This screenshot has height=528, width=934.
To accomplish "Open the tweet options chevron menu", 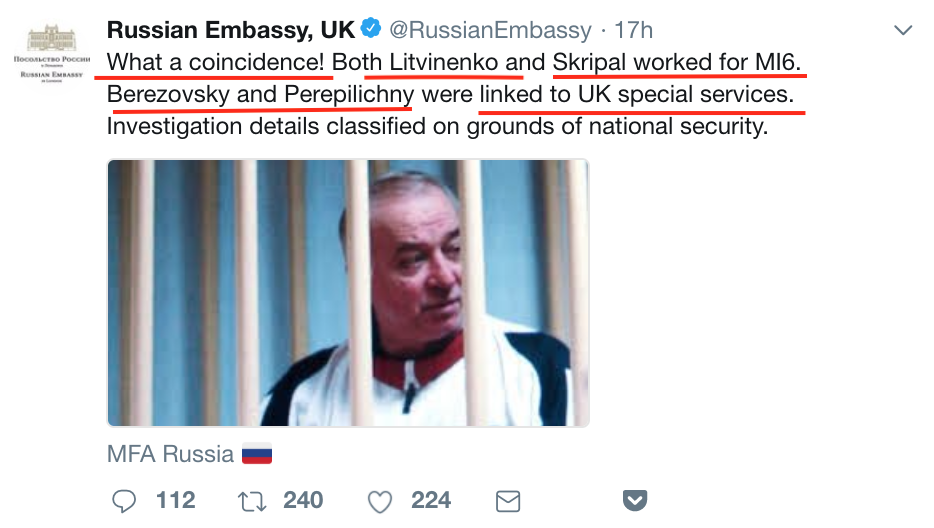I will pos(903,31).
